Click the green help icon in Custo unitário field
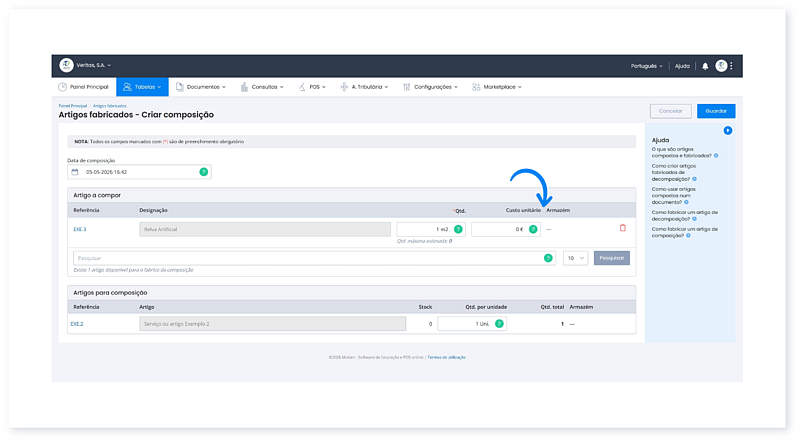800x442 pixels. [x=533, y=229]
